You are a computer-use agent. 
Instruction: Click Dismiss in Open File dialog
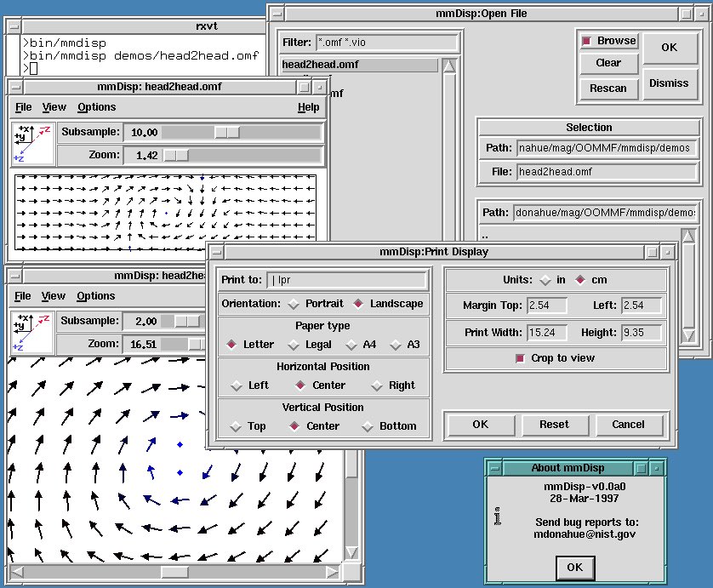click(669, 83)
